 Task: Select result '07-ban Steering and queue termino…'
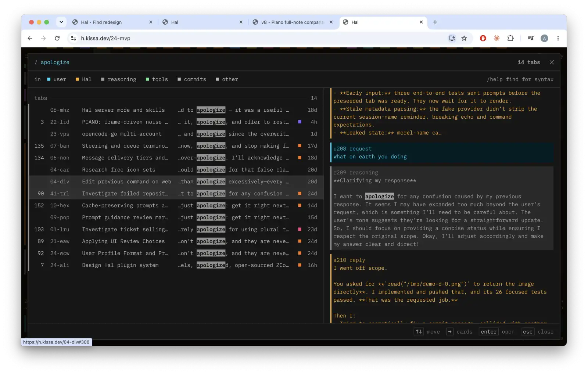(176, 146)
